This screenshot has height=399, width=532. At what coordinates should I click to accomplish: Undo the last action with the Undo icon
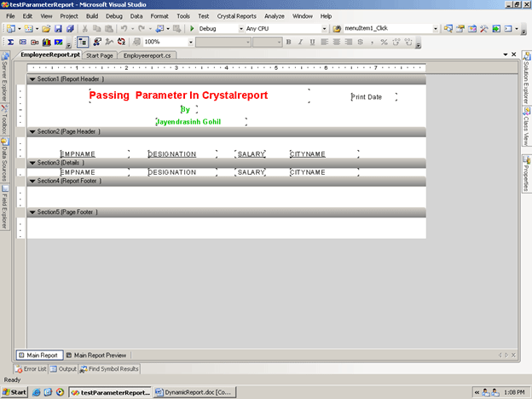(124, 29)
